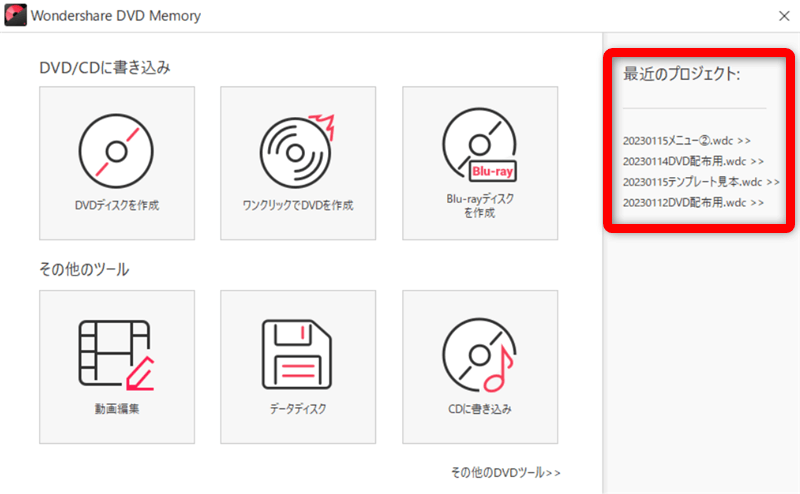Click the Wondershare DVD Memory app logo
This screenshot has width=800, height=494.
click(15, 15)
